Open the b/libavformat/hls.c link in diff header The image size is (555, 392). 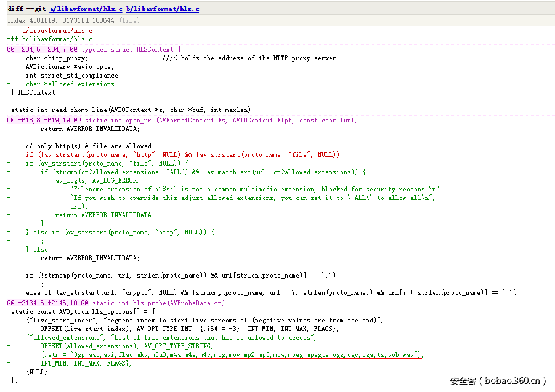[163, 9]
